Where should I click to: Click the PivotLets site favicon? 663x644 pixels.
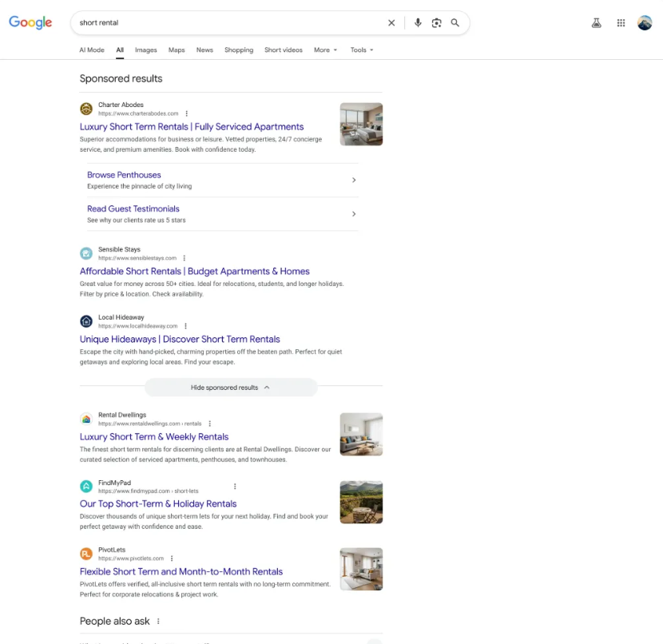(85, 554)
